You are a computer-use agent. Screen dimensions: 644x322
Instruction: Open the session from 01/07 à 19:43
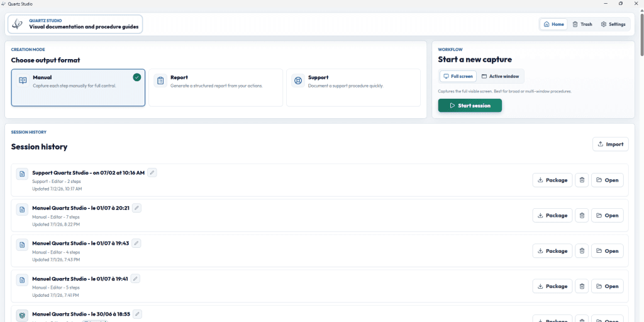point(608,251)
